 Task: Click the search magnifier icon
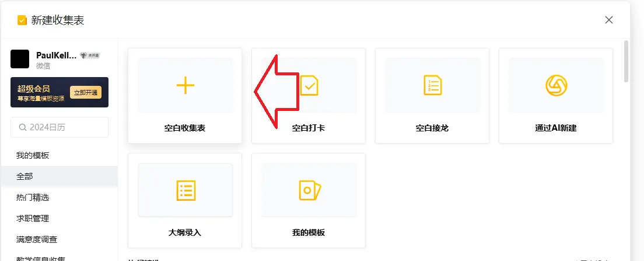point(23,127)
